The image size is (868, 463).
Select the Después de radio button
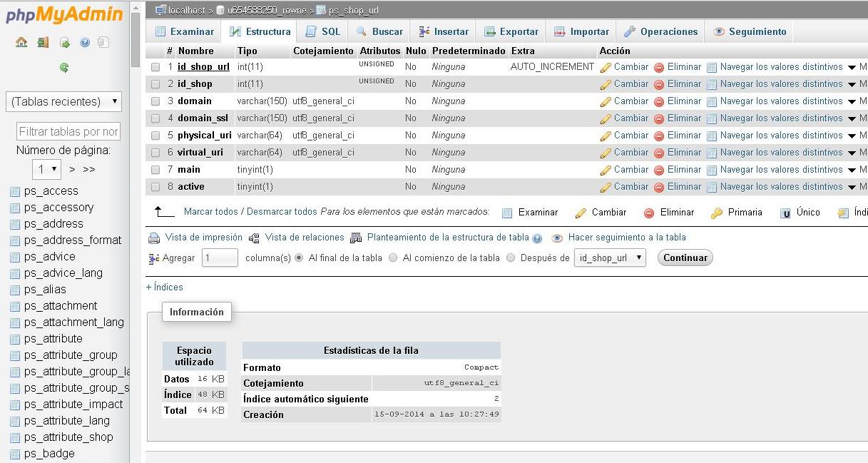point(510,258)
